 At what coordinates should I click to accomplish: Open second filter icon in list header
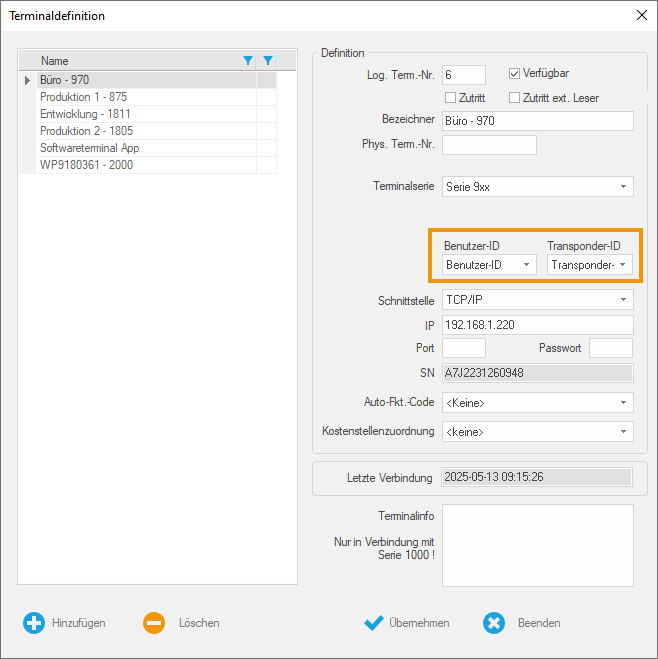267,61
